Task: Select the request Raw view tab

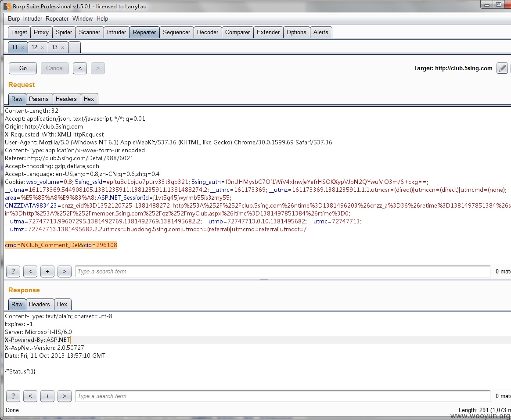Action: point(17,99)
